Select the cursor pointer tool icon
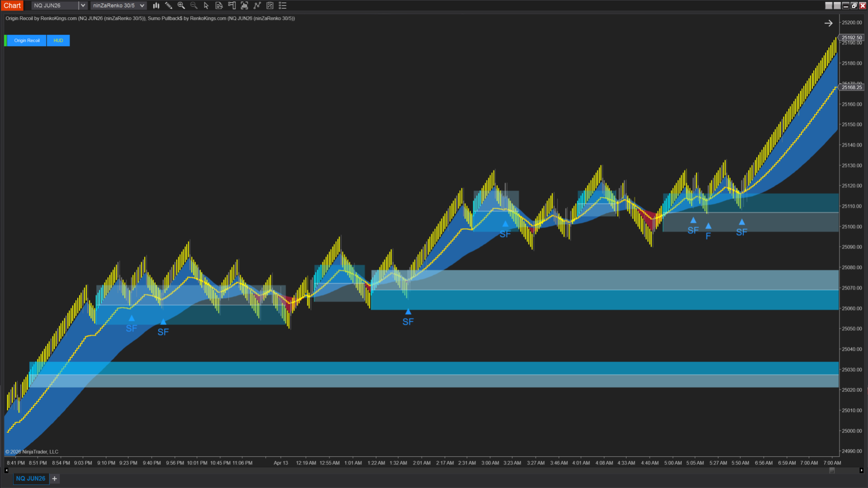Viewport: 868px width, 488px height. pos(206,5)
